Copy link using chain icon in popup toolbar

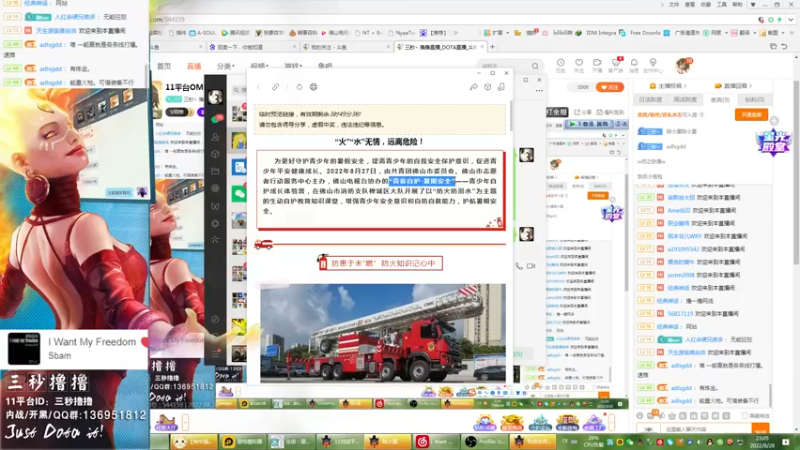(276, 87)
